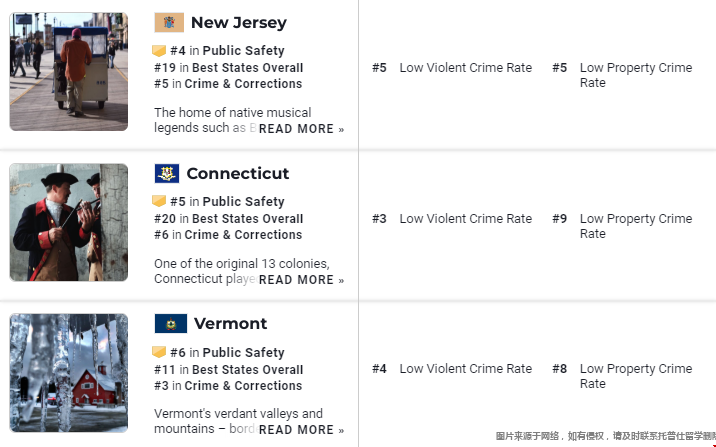
Task: Open the Connecticut colonial reenactors photo
Action: tap(69, 222)
